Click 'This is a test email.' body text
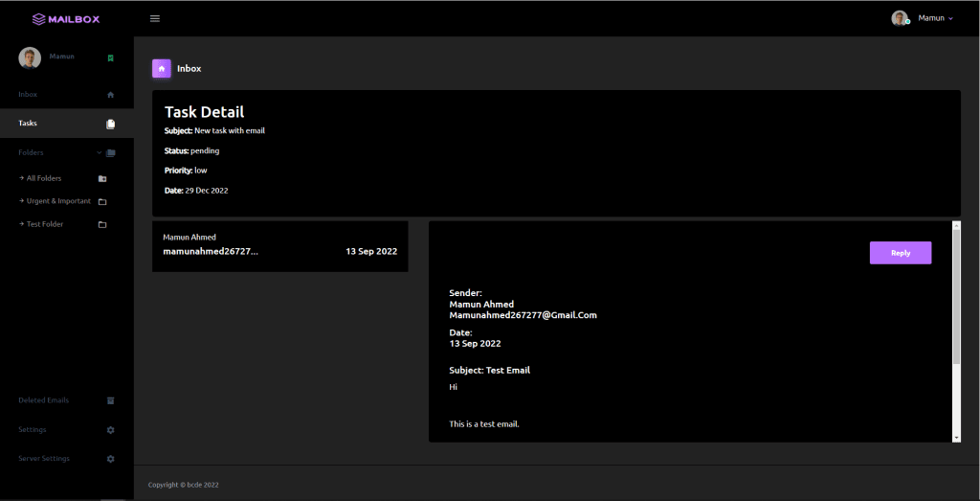This screenshot has width=980, height=501. click(484, 424)
